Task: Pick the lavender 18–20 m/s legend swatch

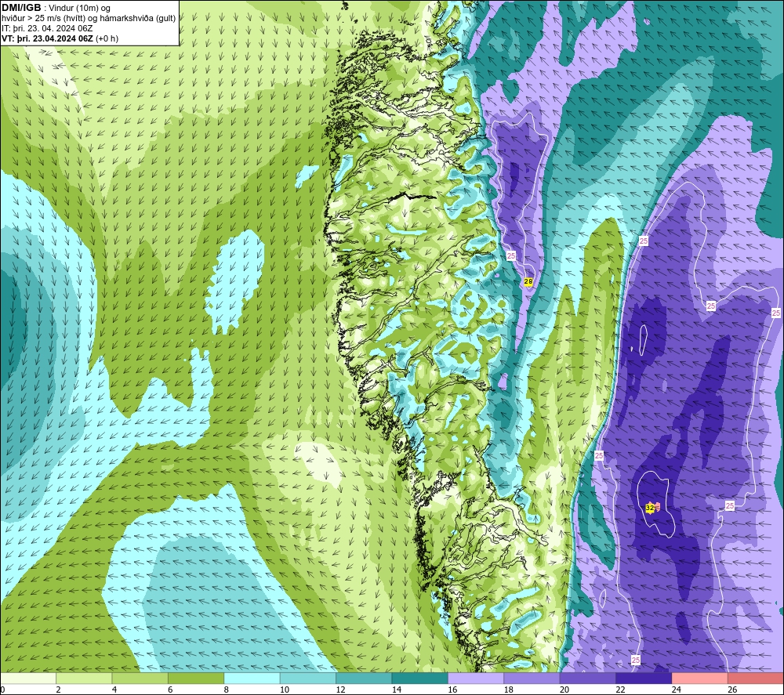Action: pyautogui.click(x=532, y=678)
